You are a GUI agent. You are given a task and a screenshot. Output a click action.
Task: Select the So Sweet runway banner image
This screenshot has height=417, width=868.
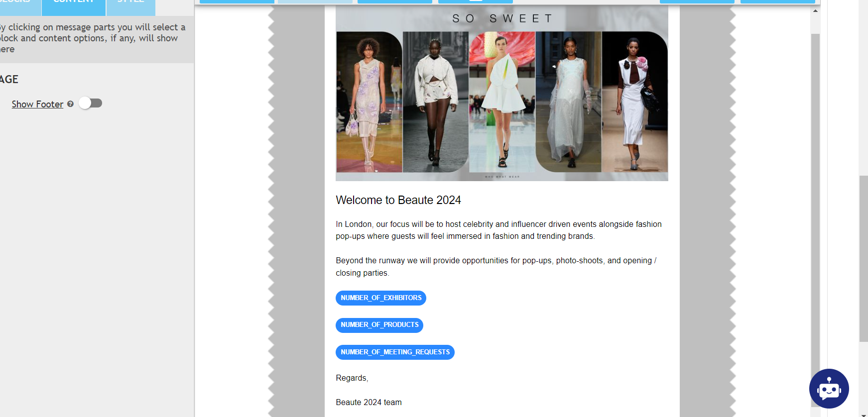tap(501, 95)
